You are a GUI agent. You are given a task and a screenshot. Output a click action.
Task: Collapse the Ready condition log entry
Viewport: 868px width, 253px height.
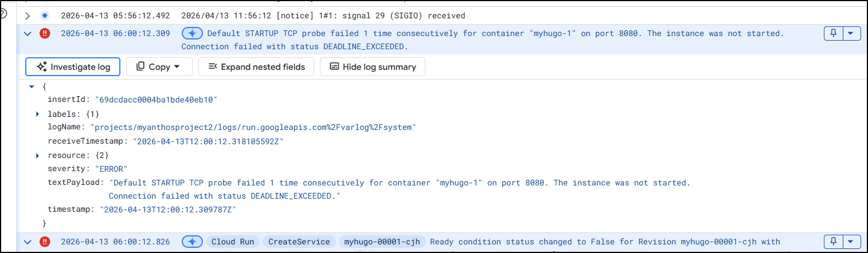(27, 242)
